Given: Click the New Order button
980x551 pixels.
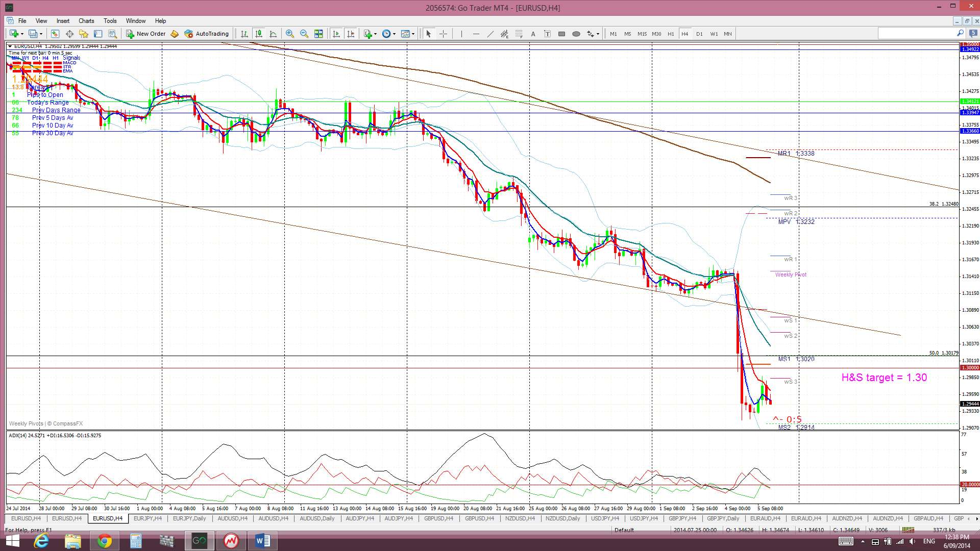Looking at the screenshot, I should click(x=146, y=34).
